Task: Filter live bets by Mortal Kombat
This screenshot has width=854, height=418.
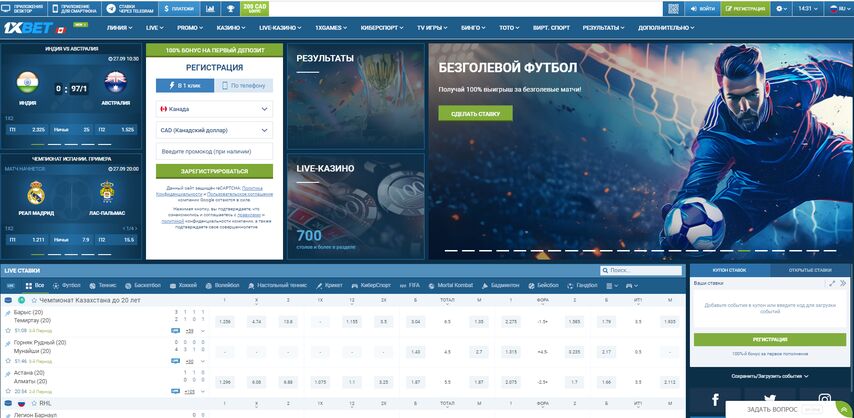Action: point(450,285)
